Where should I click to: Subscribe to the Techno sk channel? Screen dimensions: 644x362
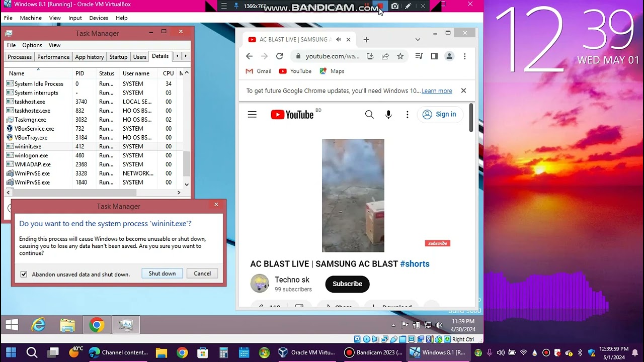(x=347, y=284)
